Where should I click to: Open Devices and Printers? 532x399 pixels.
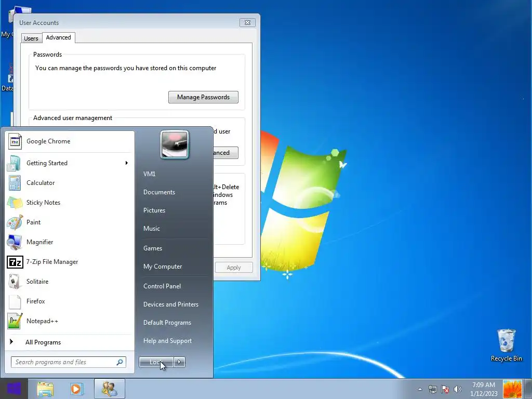171,304
